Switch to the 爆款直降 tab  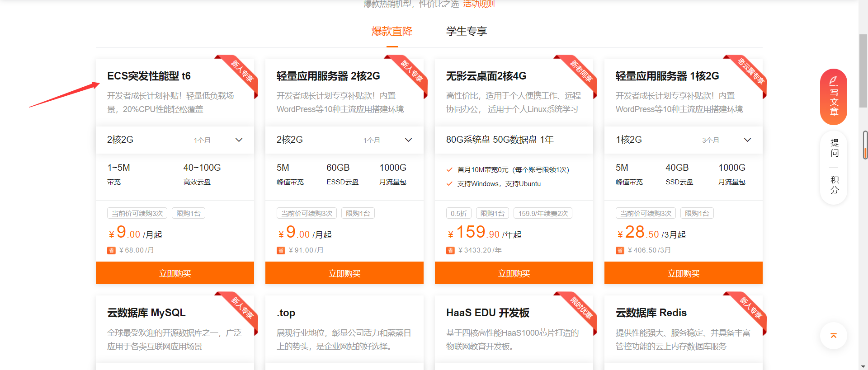point(392,32)
